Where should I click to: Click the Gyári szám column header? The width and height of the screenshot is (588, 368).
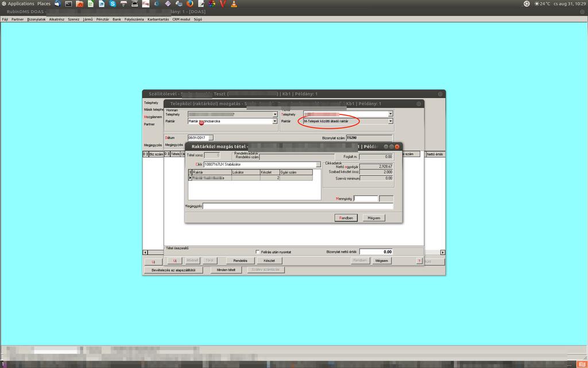point(296,172)
